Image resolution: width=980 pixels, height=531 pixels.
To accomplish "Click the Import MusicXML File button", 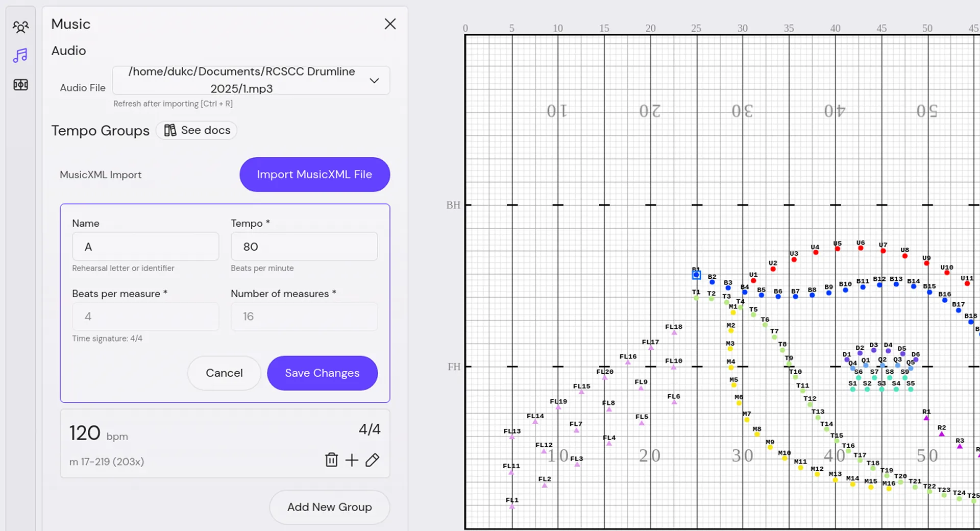I will [x=314, y=175].
